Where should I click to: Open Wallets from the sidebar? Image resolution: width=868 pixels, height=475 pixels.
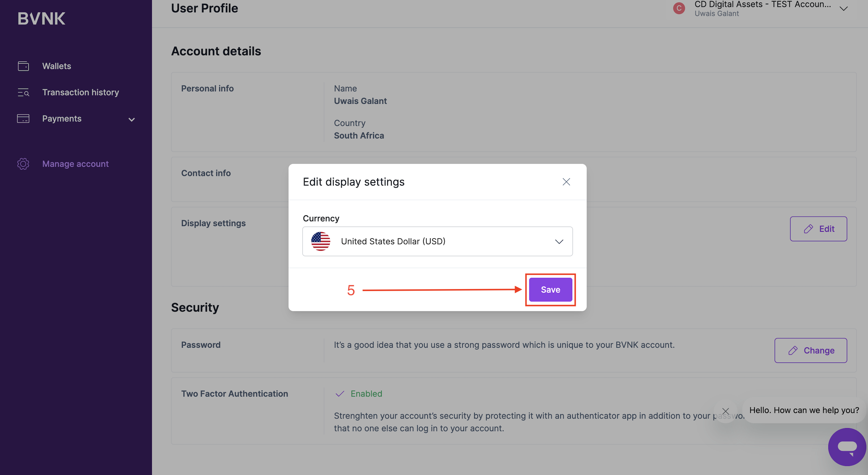(x=57, y=66)
